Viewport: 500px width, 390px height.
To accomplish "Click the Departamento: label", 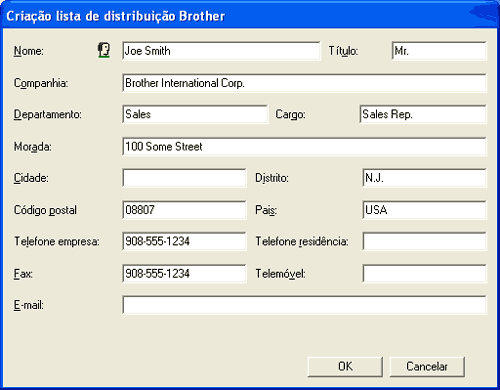I will coord(47,114).
